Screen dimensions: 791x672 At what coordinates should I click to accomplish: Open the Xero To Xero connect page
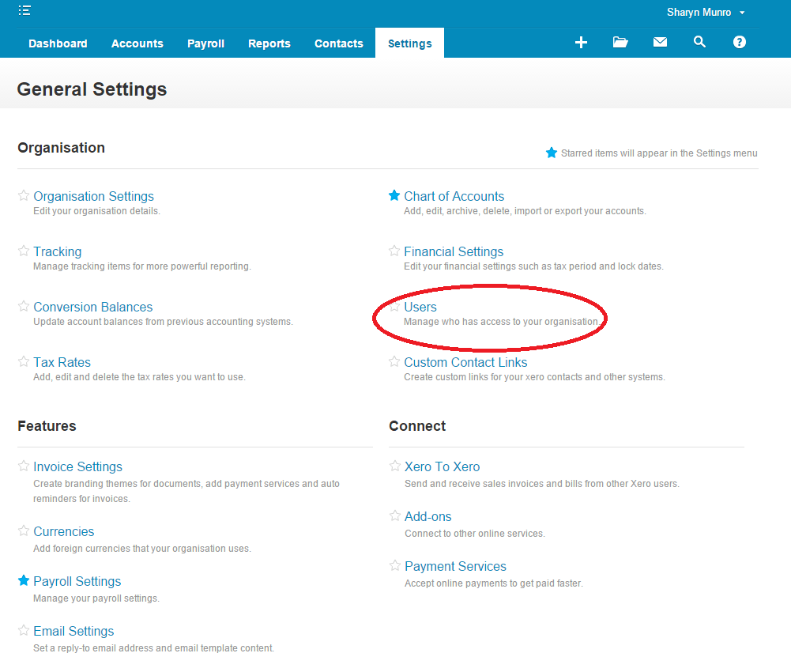pos(442,466)
